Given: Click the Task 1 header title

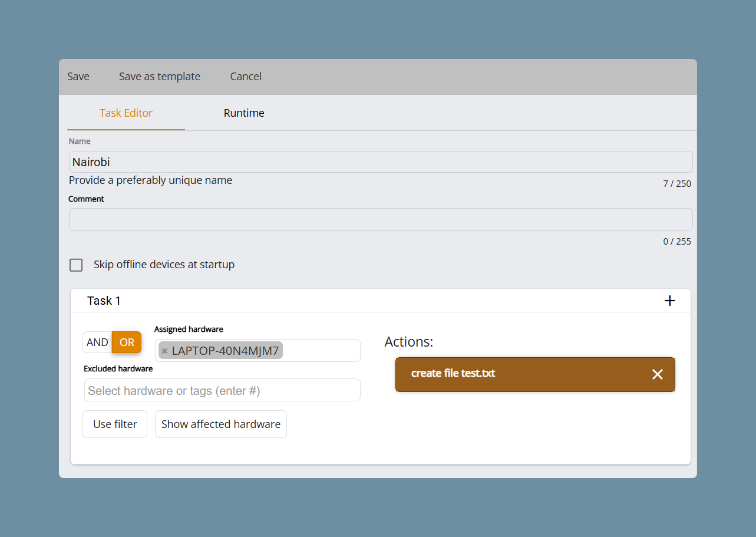Looking at the screenshot, I should click(104, 301).
